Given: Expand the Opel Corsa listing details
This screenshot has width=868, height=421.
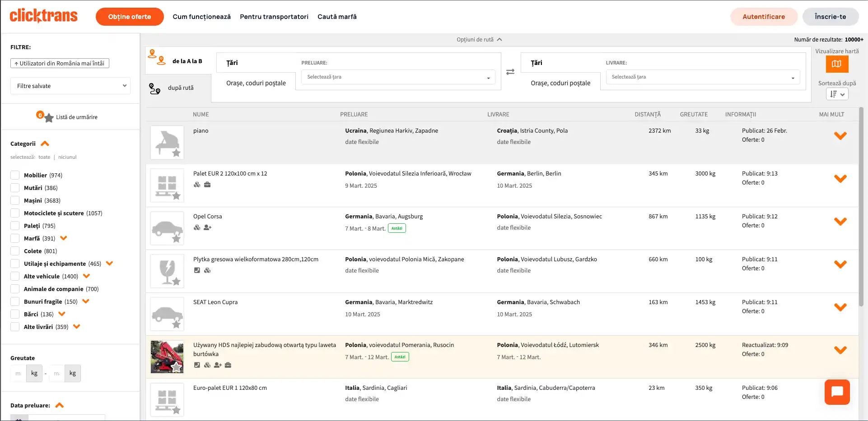Looking at the screenshot, I should point(840,222).
